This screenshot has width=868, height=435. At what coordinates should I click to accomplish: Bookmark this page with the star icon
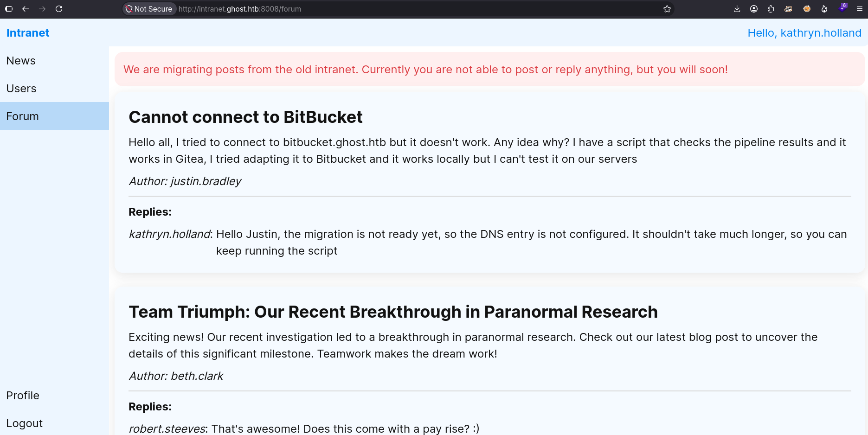pyautogui.click(x=667, y=9)
